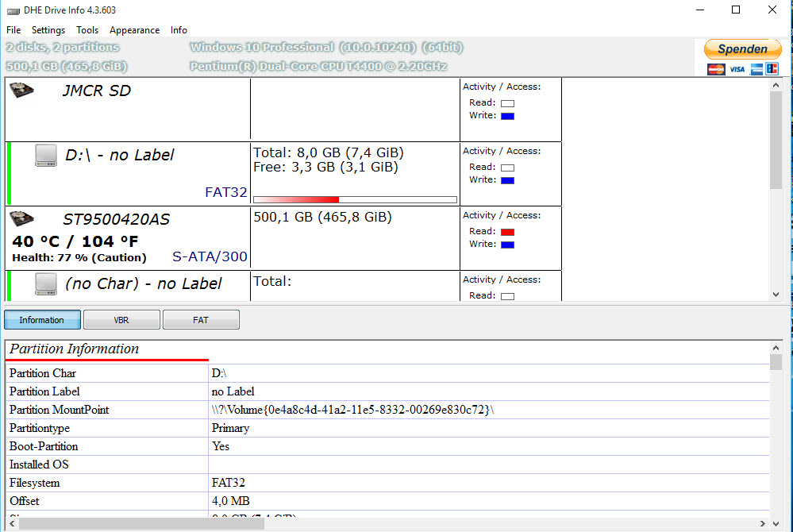Click D:\ partition Write activity indicator
This screenshot has height=532, width=793.
coord(507,180)
